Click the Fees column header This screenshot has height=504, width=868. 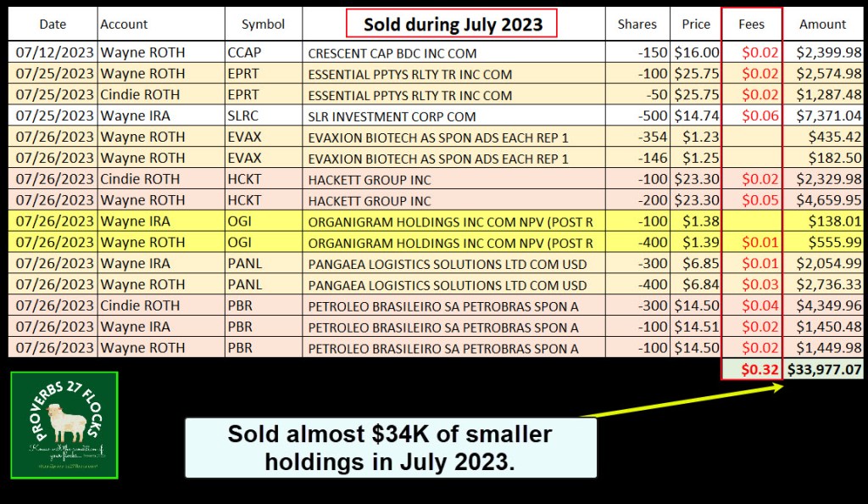point(751,25)
